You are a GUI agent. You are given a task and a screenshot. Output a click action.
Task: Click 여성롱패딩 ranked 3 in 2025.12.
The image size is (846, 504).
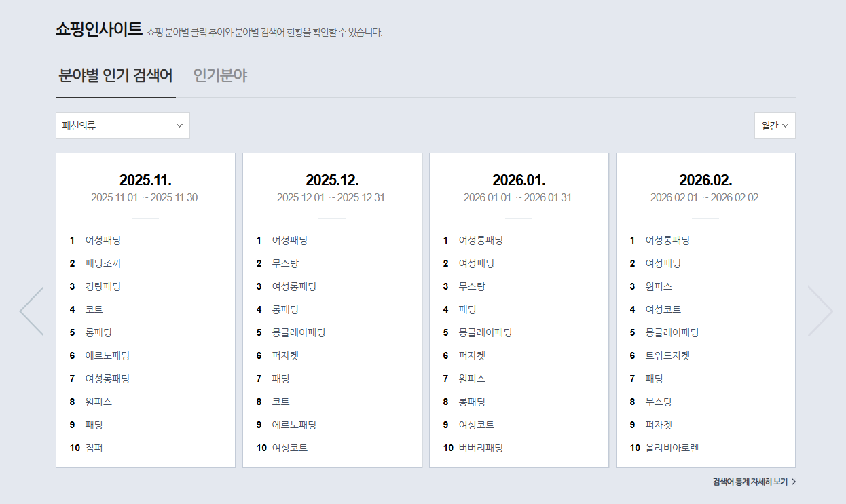coord(294,286)
